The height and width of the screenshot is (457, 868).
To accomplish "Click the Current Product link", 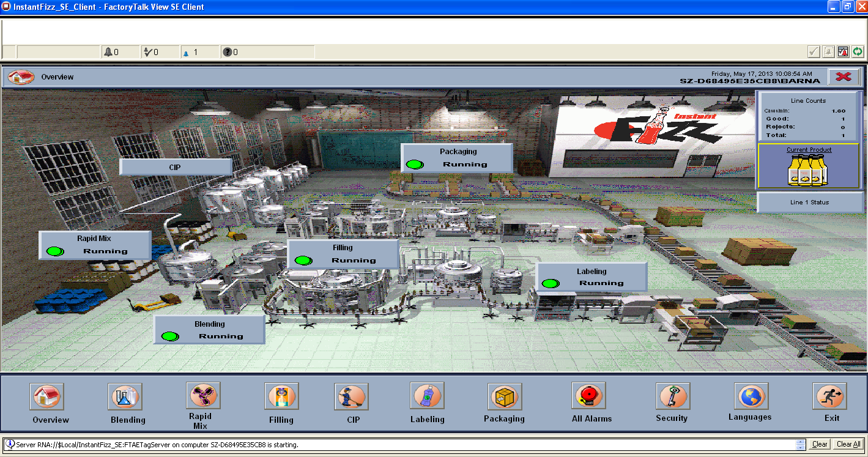I will 809,149.
